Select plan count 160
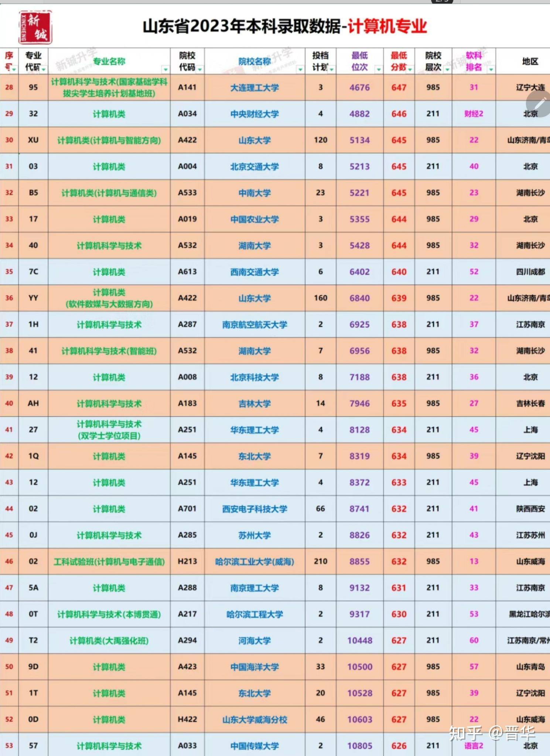 pyautogui.click(x=321, y=298)
